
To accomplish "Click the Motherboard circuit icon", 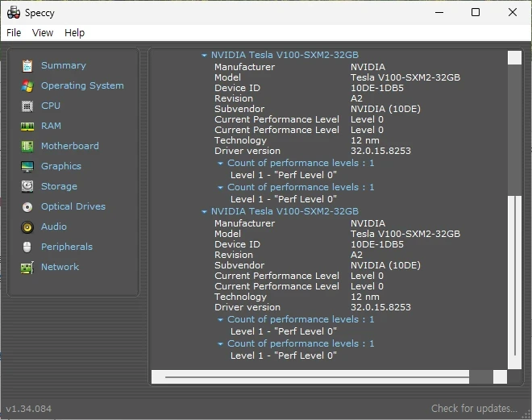I will pos(27,146).
